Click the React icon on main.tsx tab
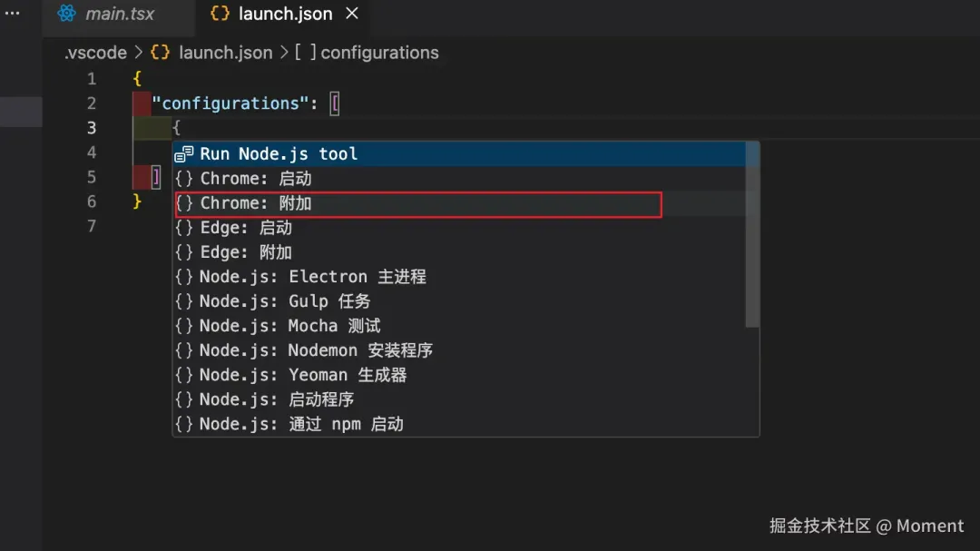 (x=66, y=13)
